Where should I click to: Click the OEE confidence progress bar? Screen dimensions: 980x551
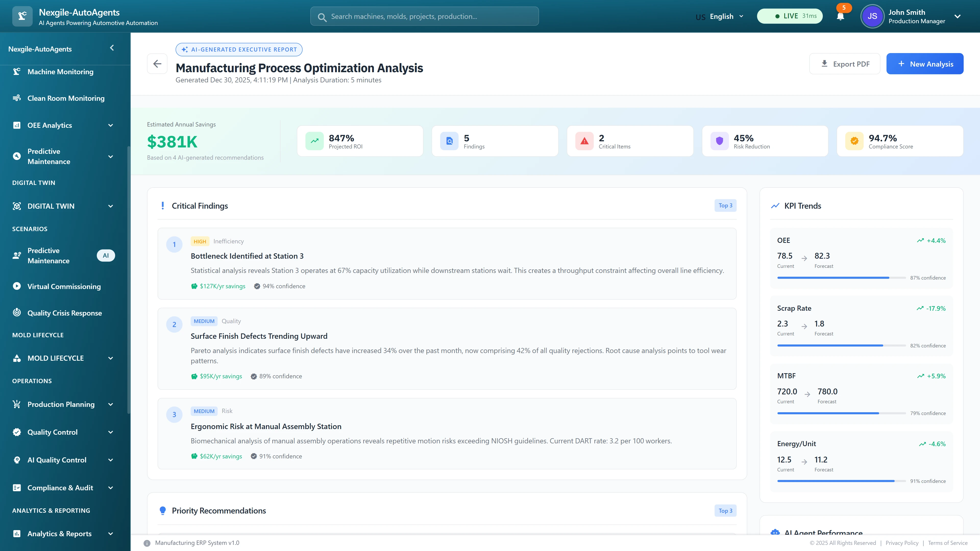[x=840, y=278]
